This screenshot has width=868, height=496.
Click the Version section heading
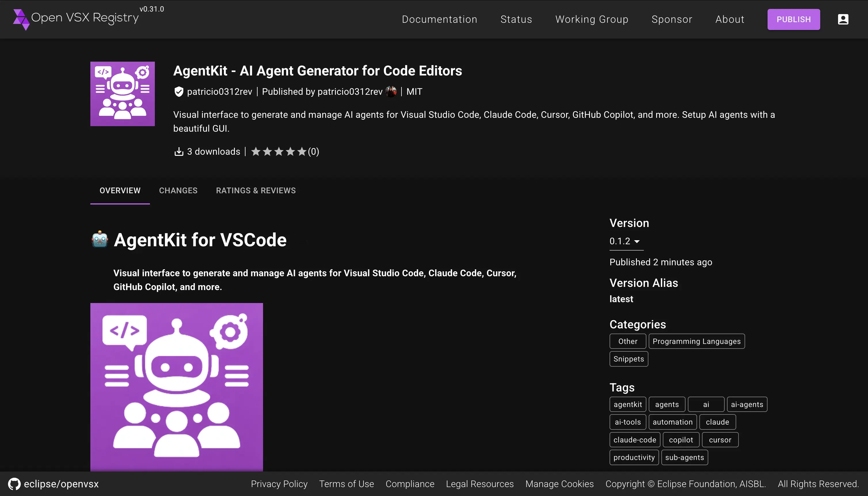click(629, 223)
